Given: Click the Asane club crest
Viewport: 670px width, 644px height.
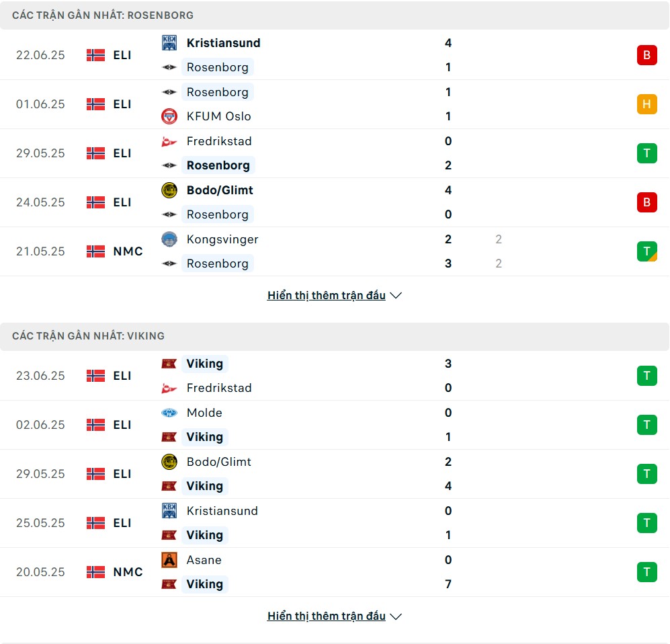Looking at the screenshot, I should click(x=169, y=560).
